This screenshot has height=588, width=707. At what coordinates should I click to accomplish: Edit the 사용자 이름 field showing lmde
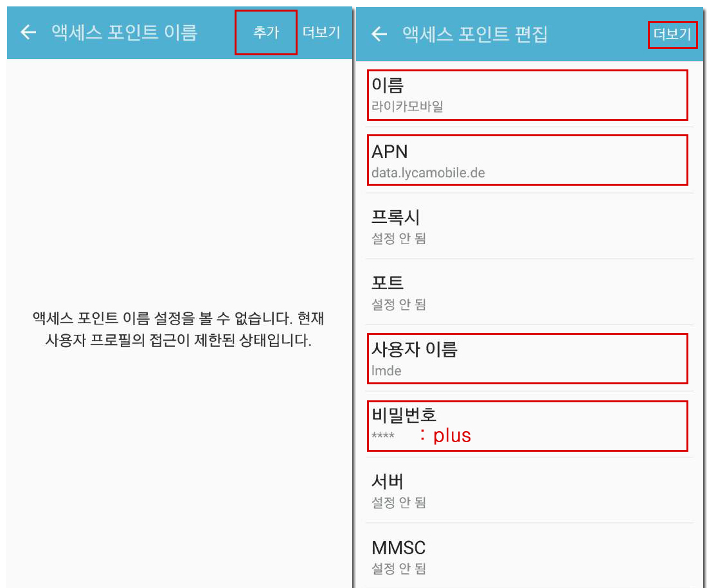click(x=528, y=359)
